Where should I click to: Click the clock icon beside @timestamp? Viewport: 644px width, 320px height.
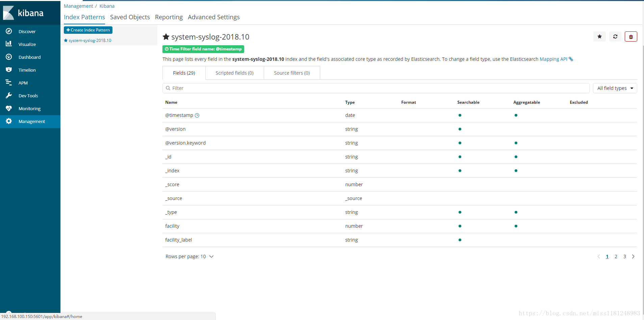pos(197,115)
